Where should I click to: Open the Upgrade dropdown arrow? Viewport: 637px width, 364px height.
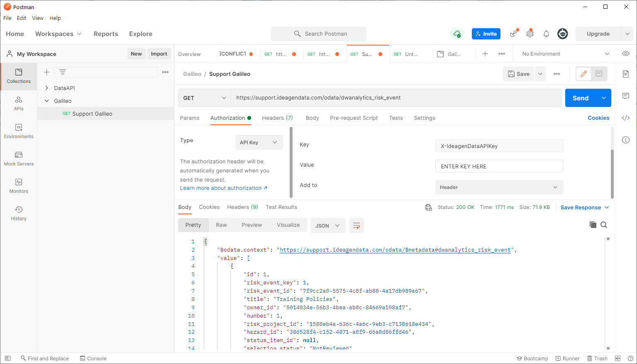click(627, 34)
